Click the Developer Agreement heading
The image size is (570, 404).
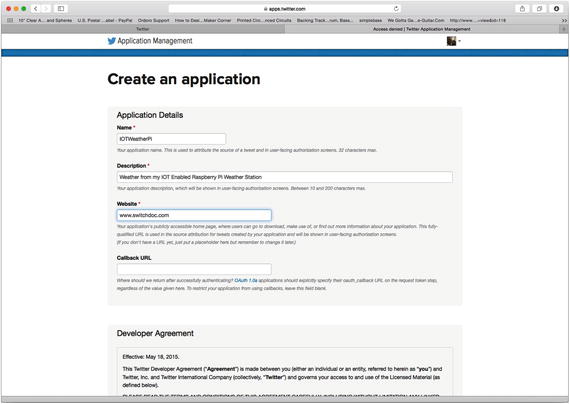[x=155, y=333]
